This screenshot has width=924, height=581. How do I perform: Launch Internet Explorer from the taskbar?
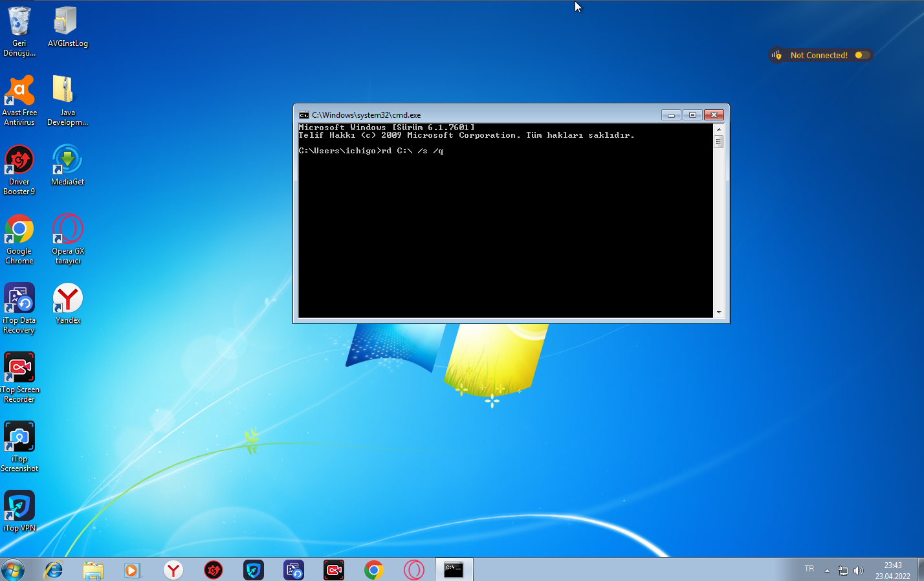tap(53, 570)
